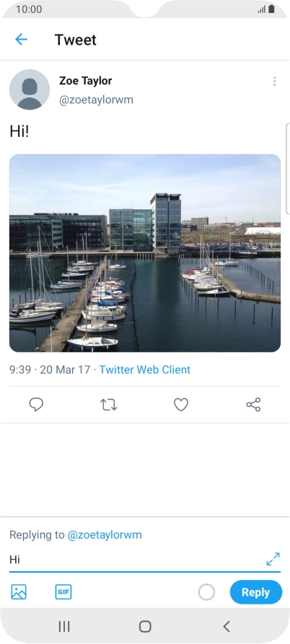The width and height of the screenshot is (290, 644).
Task: Open the share icon under tweet
Action: [253, 405]
